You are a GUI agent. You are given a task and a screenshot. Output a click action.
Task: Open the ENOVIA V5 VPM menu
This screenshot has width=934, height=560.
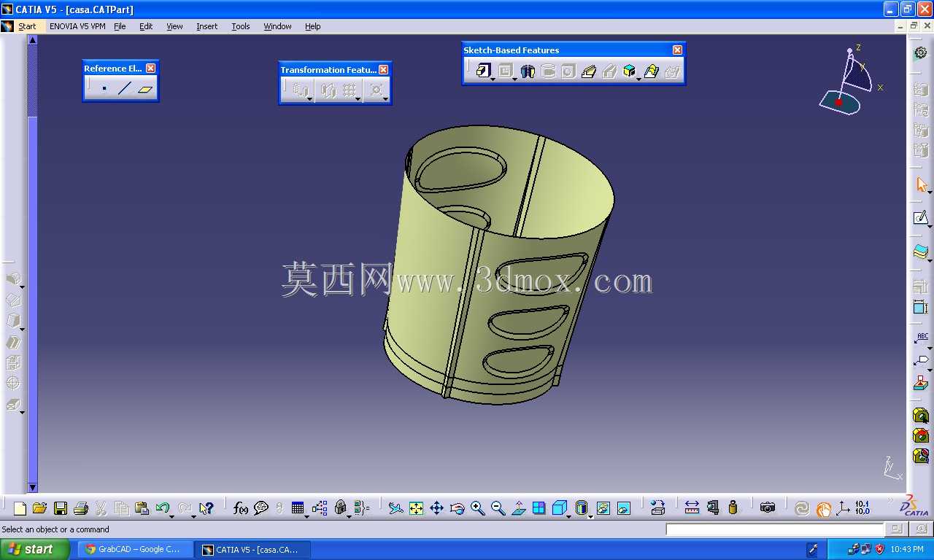pos(77,26)
